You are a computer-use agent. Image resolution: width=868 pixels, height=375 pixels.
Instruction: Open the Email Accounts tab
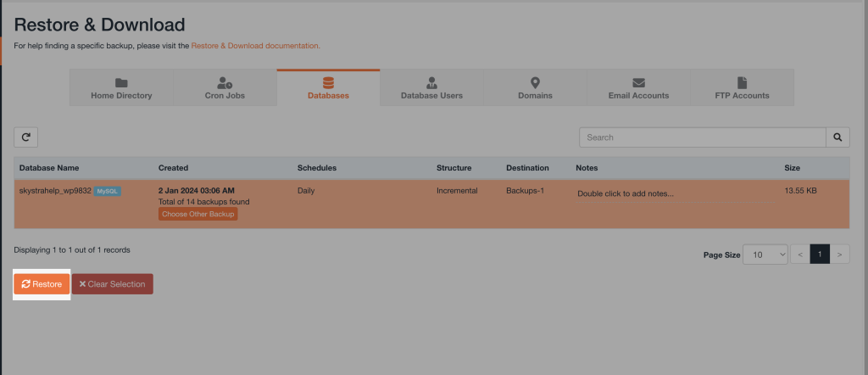coord(638,88)
